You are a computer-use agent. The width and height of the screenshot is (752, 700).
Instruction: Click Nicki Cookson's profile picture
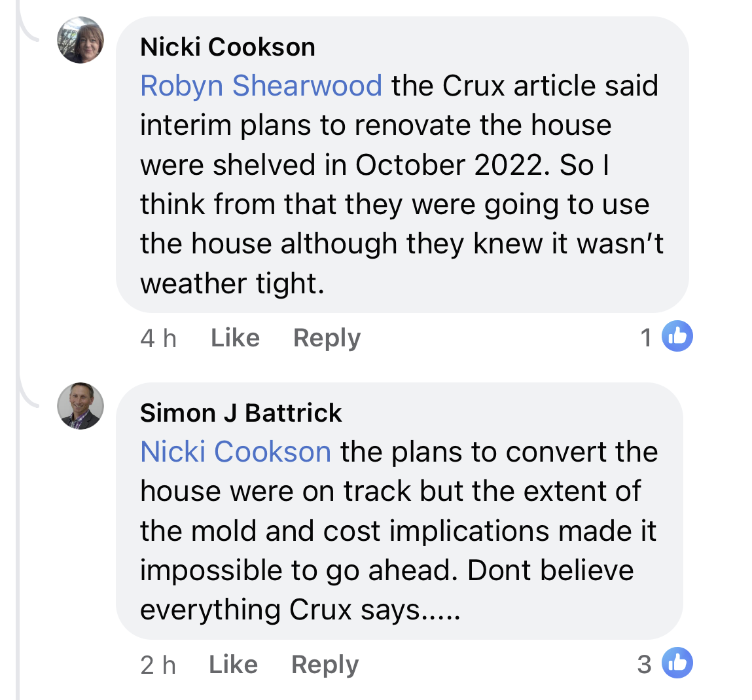click(x=81, y=40)
